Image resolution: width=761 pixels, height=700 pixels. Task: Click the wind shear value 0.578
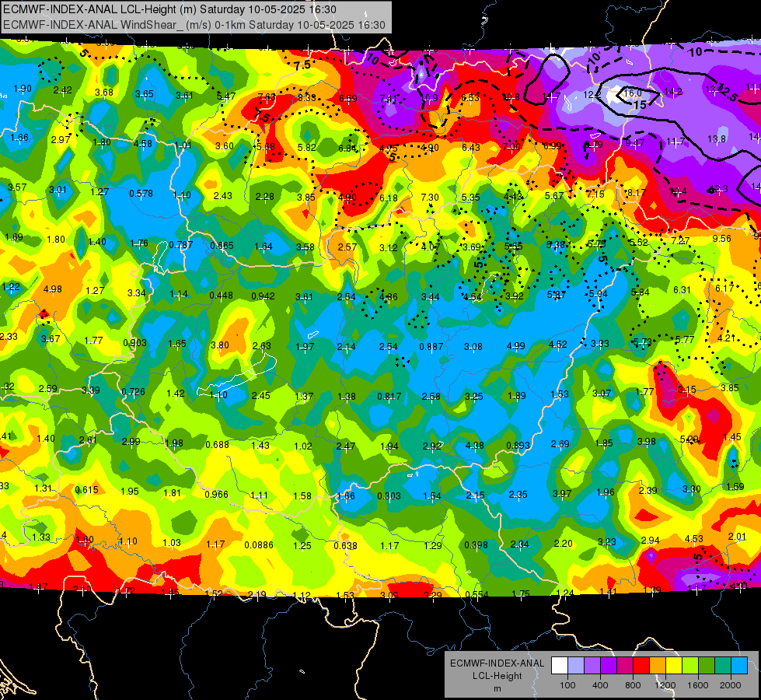(141, 194)
